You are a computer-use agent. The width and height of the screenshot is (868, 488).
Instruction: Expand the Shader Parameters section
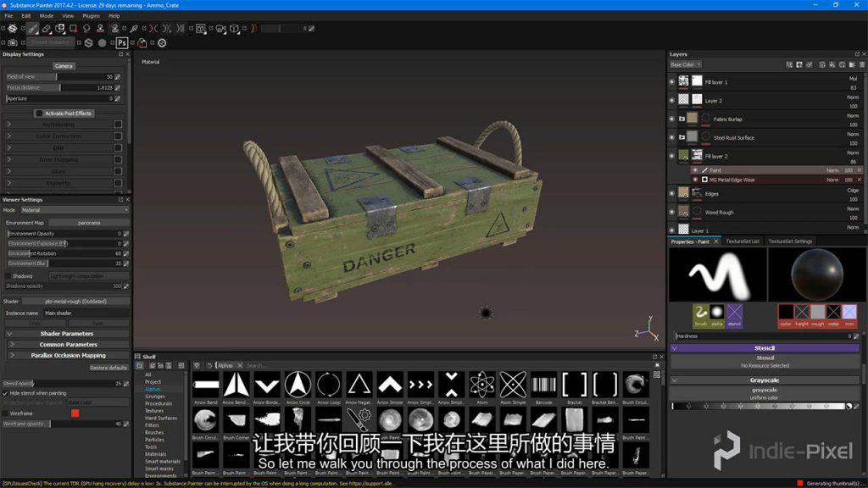tap(67, 334)
